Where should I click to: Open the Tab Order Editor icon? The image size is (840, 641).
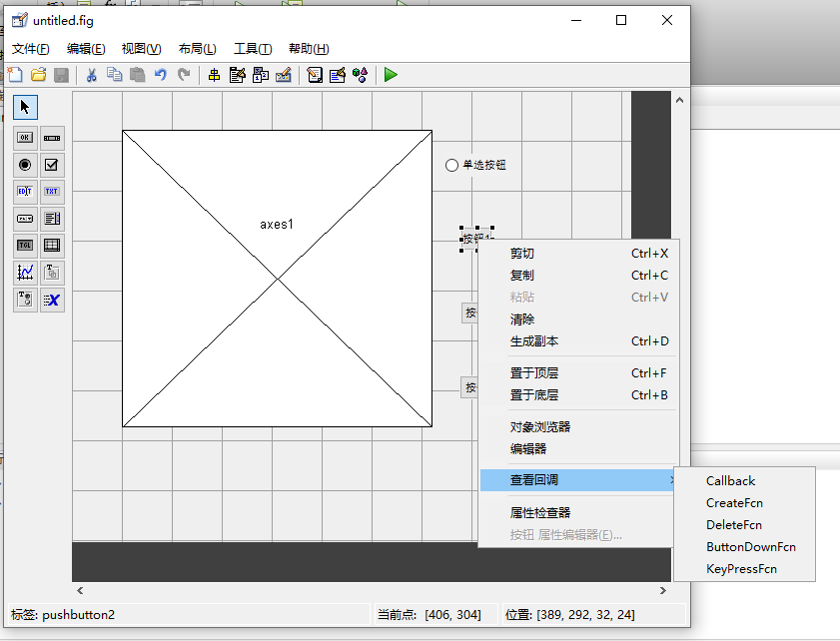point(261,75)
